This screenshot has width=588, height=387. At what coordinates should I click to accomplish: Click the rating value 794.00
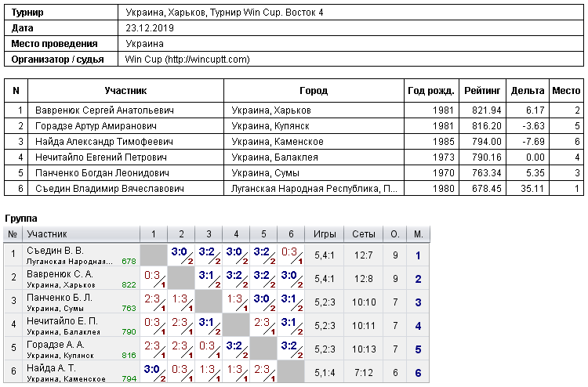(x=486, y=142)
